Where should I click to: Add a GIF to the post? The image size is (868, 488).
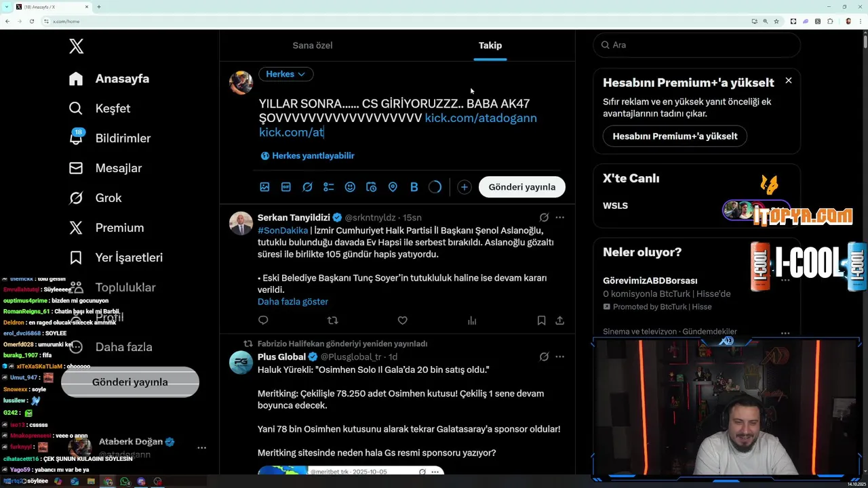click(285, 187)
